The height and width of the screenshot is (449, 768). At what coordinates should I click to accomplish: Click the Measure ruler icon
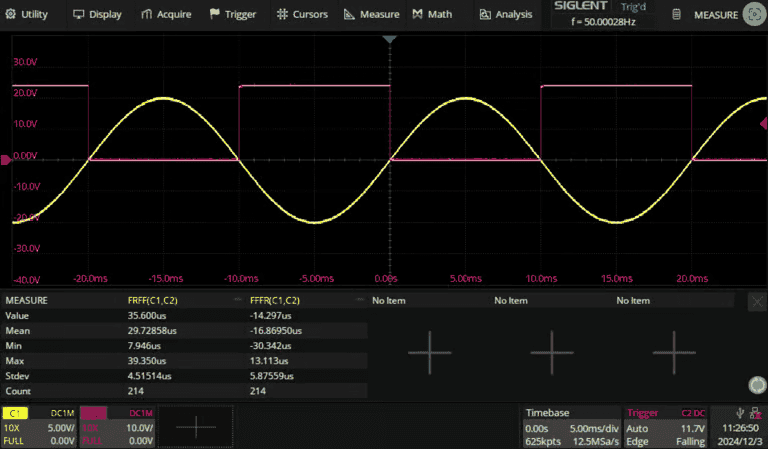click(349, 14)
